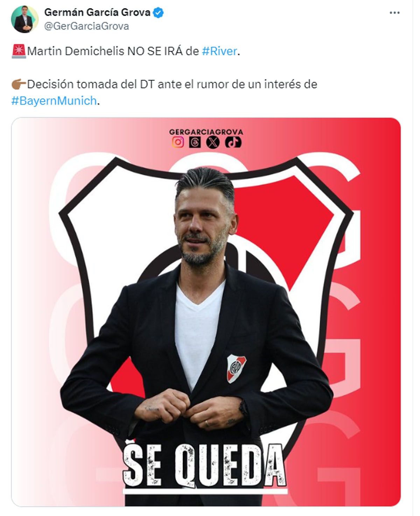Click the blue verified checkmark badge
This screenshot has height=516, width=420.
[x=159, y=13]
